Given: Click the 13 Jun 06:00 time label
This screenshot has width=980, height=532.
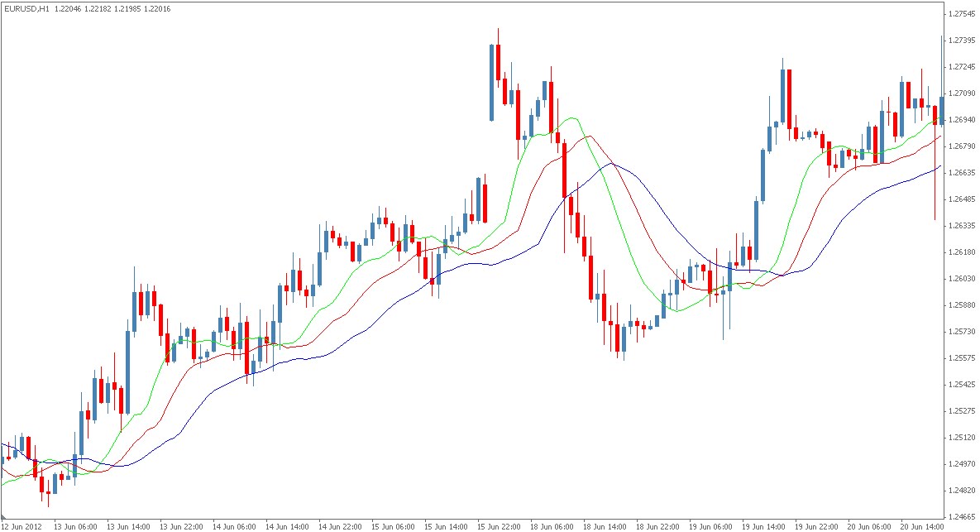Looking at the screenshot, I should (75, 526).
